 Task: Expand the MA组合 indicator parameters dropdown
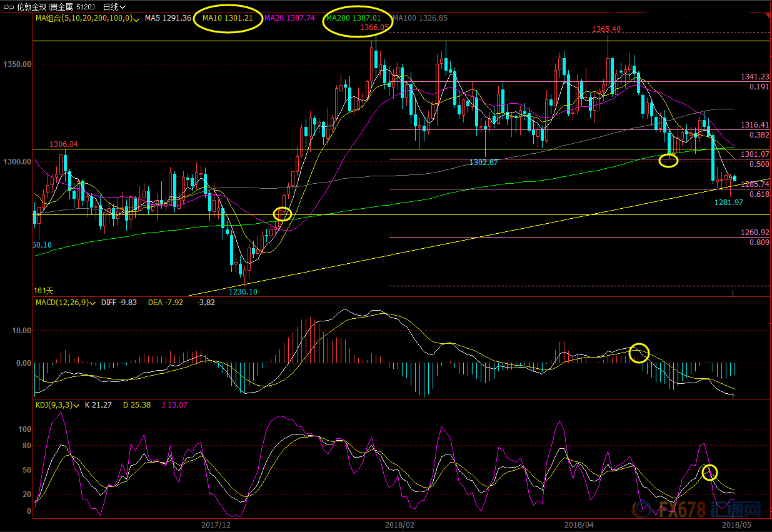[138, 19]
